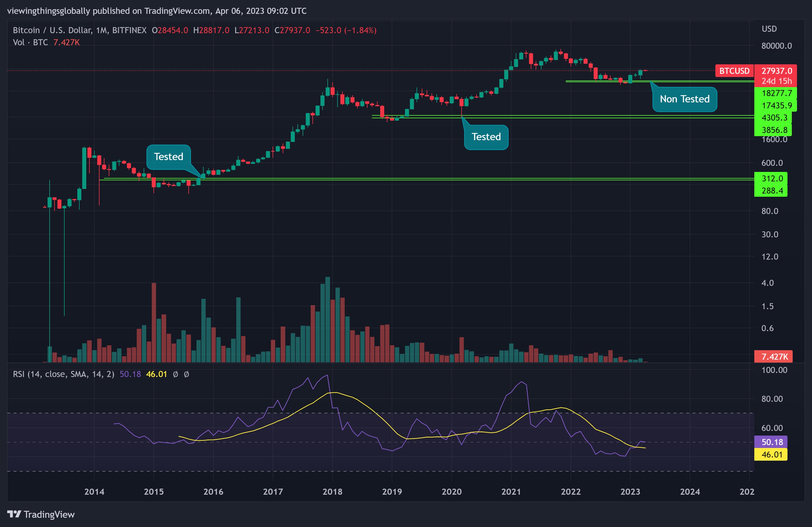Screen dimensions: 812x527
Task: Click the TradingView logo at bottom left
Action: point(41,514)
